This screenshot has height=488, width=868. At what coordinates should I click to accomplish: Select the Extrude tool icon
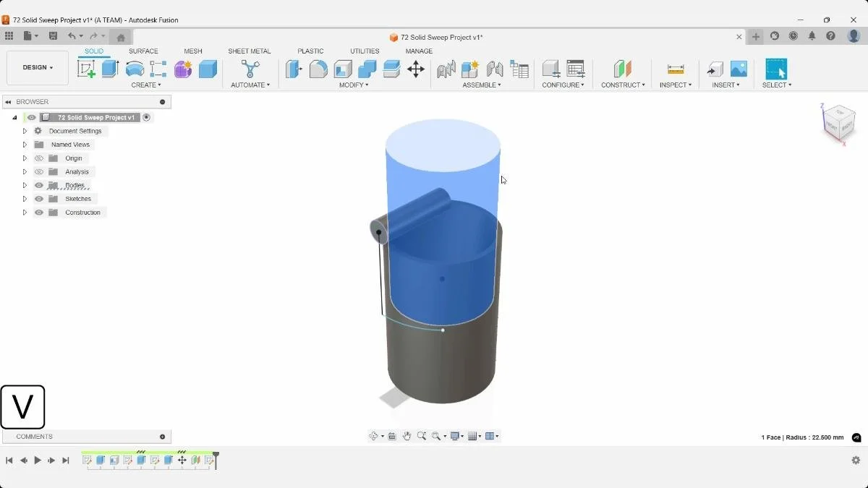[110, 69]
